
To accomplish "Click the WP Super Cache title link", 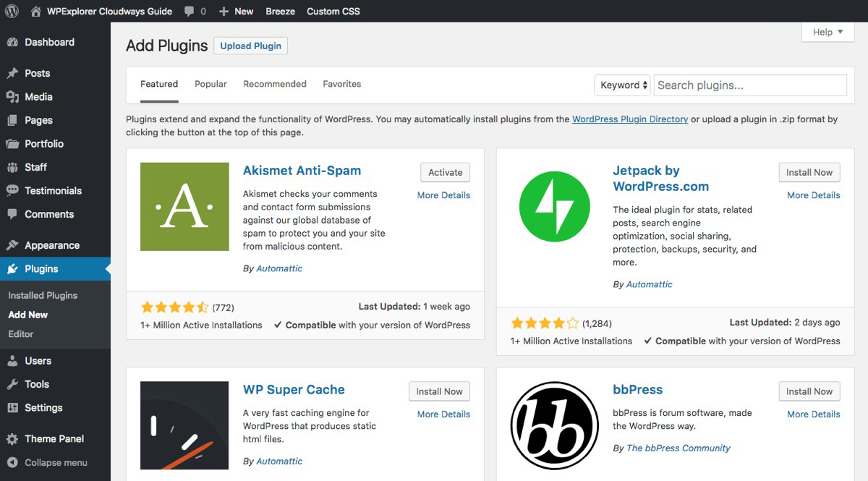I will 294,390.
